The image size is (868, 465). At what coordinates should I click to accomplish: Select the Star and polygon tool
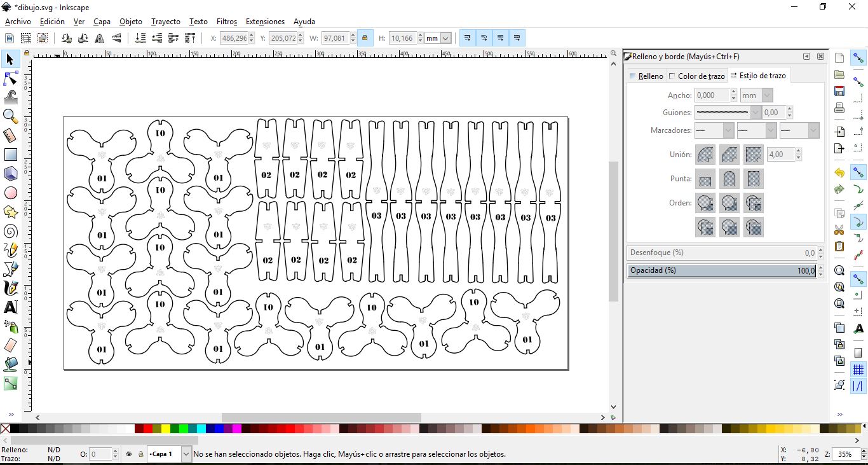[x=10, y=212]
